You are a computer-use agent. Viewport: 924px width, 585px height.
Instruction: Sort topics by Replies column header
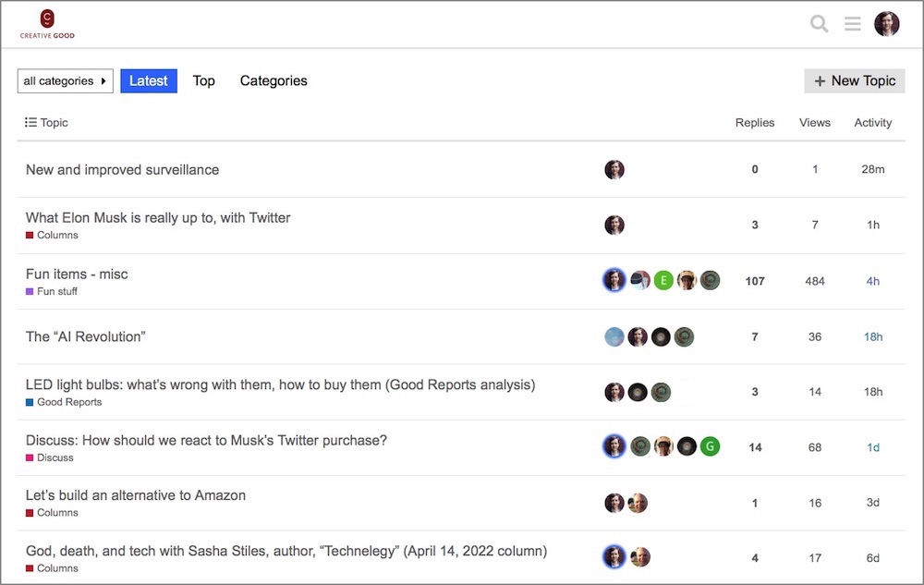pos(755,123)
